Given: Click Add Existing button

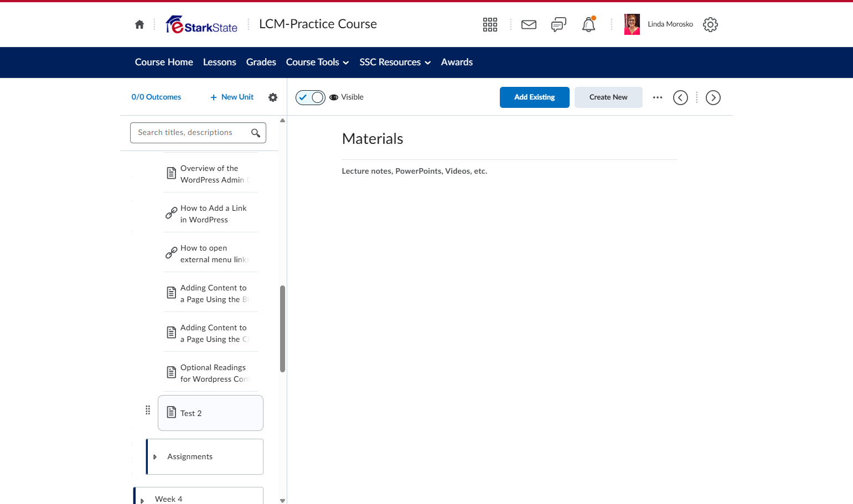Looking at the screenshot, I should [535, 97].
